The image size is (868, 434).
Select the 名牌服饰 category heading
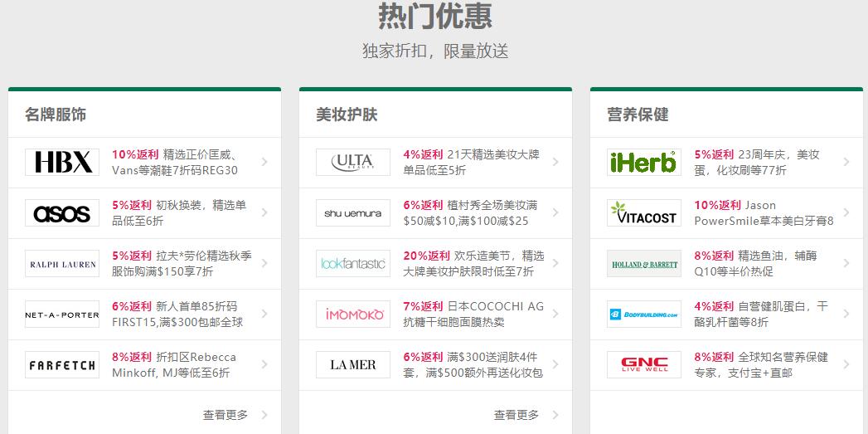(56, 115)
